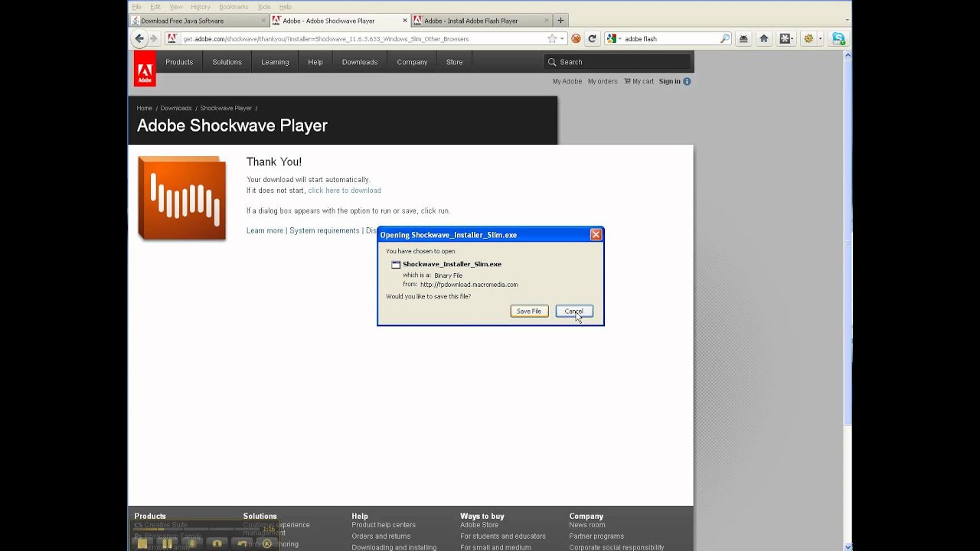This screenshot has width=980, height=551.
Task: Click the orange blocker icon beside reload
Action: tap(576, 38)
